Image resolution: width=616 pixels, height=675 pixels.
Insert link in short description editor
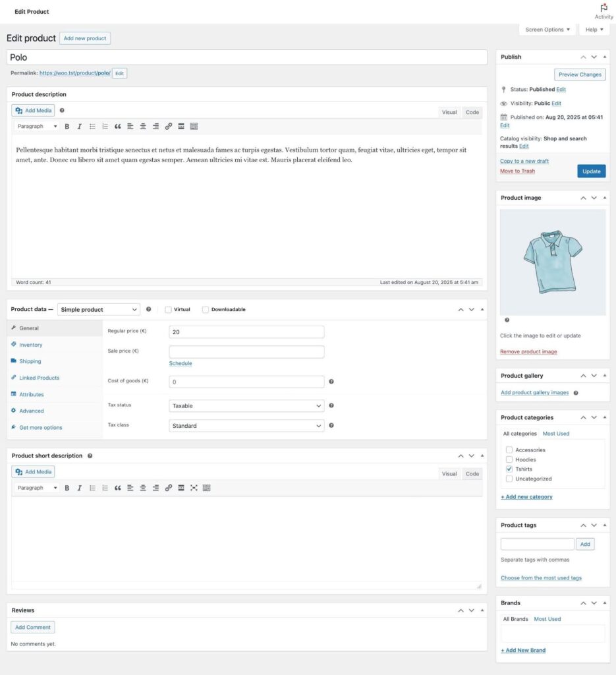[x=169, y=488]
